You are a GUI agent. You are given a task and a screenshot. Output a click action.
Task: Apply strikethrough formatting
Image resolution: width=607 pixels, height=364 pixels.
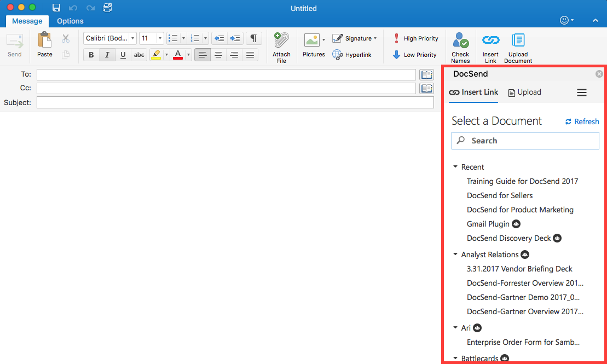coord(139,55)
